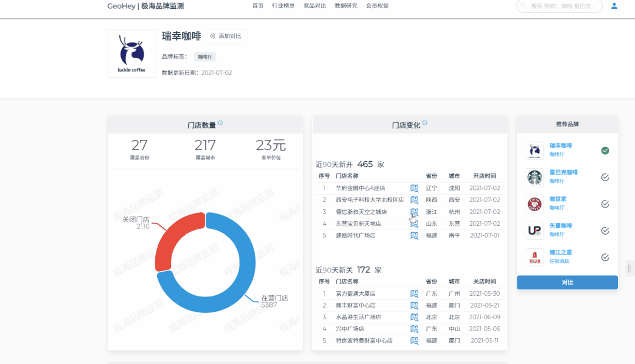Click closing date 2021-06-09

click(x=484, y=317)
